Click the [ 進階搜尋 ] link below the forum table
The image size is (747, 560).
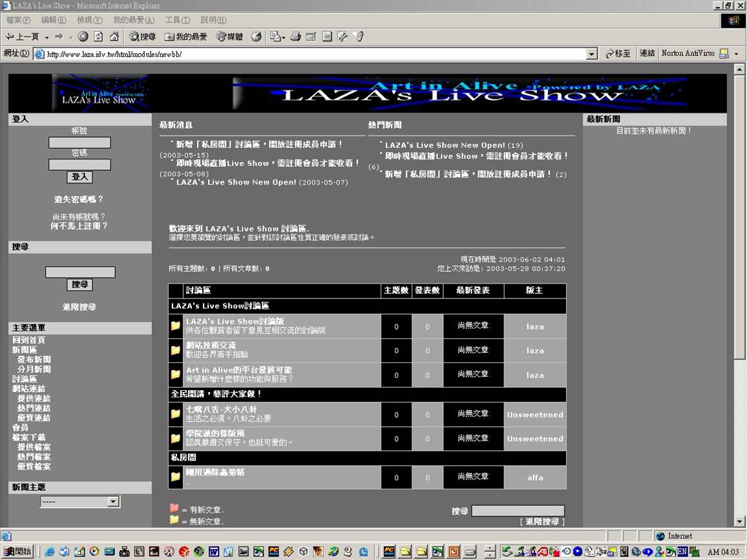[x=542, y=522]
